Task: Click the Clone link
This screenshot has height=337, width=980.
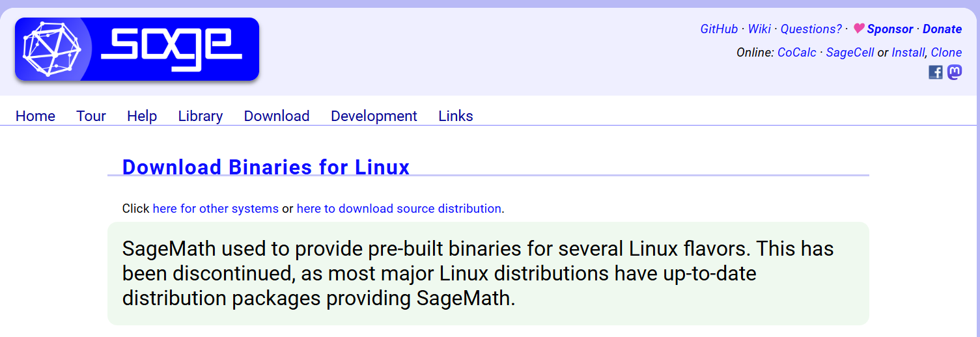Action: click(x=946, y=53)
